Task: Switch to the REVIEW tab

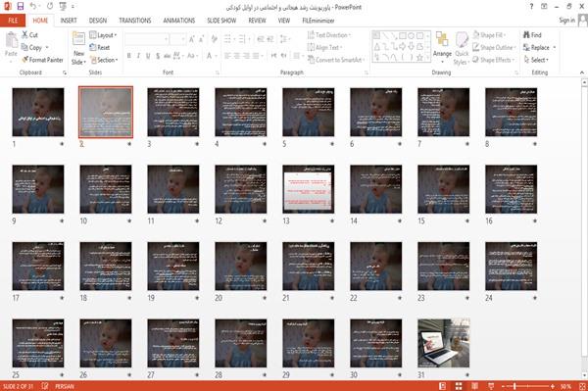Action: click(257, 21)
